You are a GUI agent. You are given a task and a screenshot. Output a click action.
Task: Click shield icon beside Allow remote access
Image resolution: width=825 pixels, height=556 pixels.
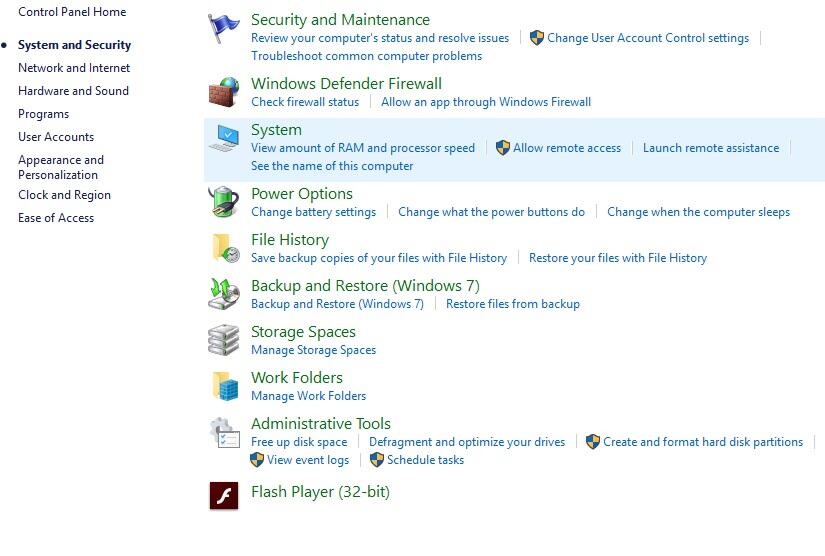502,148
